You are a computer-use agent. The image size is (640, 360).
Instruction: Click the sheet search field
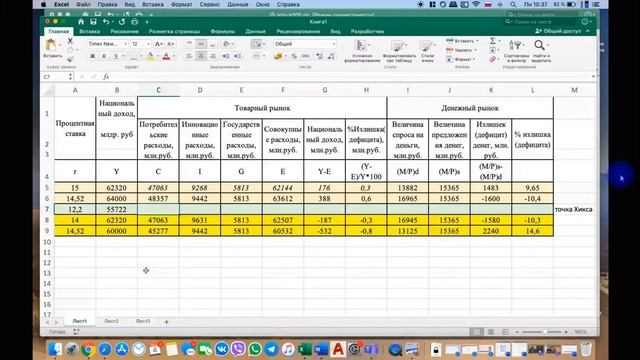[x=540, y=22]
